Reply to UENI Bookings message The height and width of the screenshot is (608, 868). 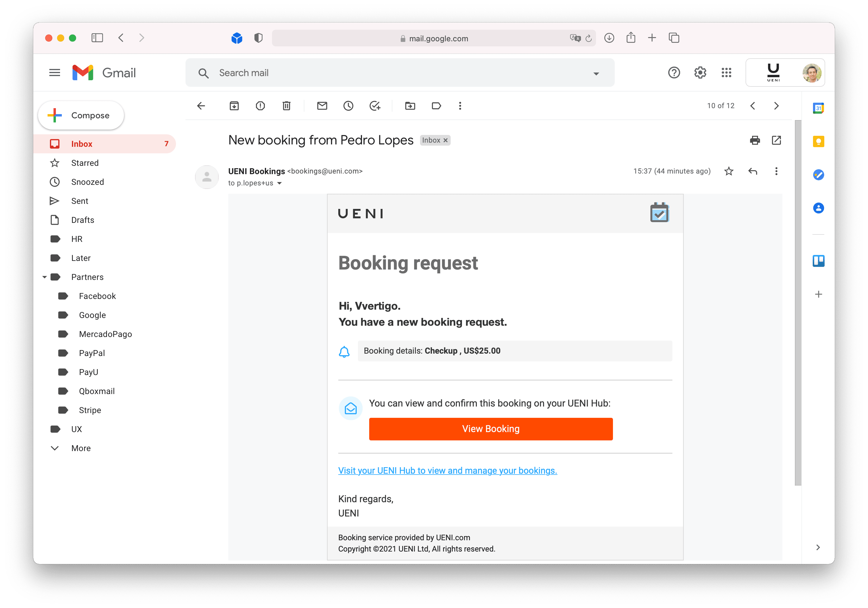click(753, 171)
